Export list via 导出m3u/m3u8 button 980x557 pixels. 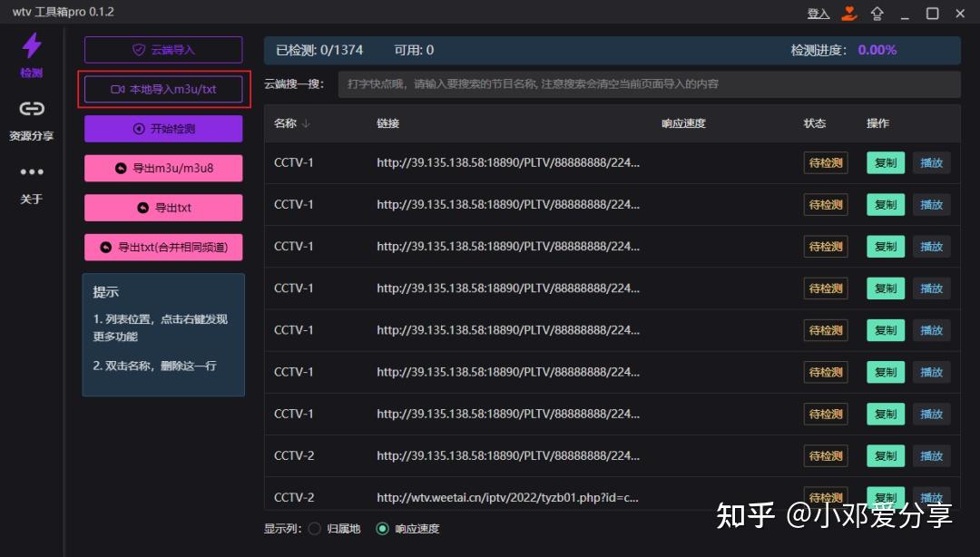[163, 168]
